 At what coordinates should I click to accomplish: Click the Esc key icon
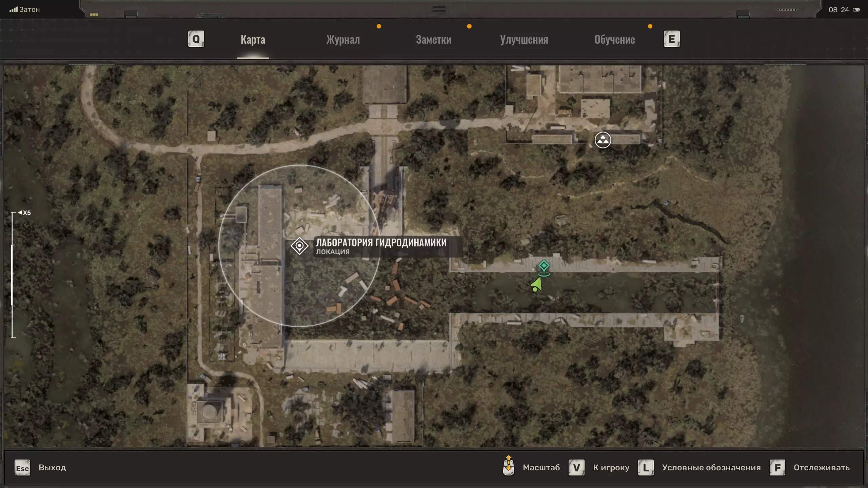point(22,468)
